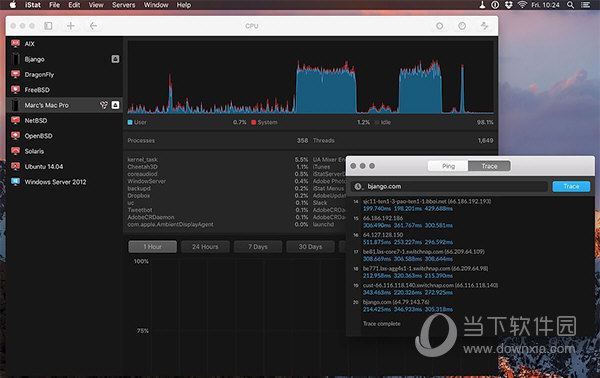
Task: Click the blue Trace button
Action: (571, 186)
